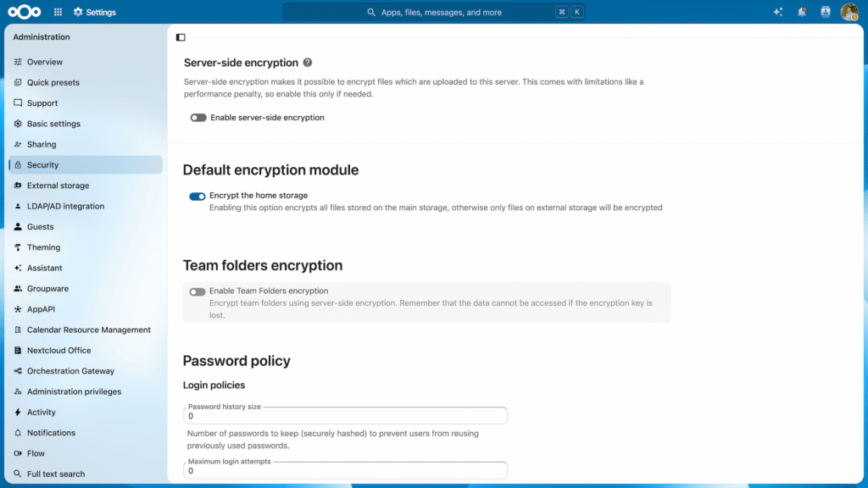Click the Password policy heading

coord(236,361)
